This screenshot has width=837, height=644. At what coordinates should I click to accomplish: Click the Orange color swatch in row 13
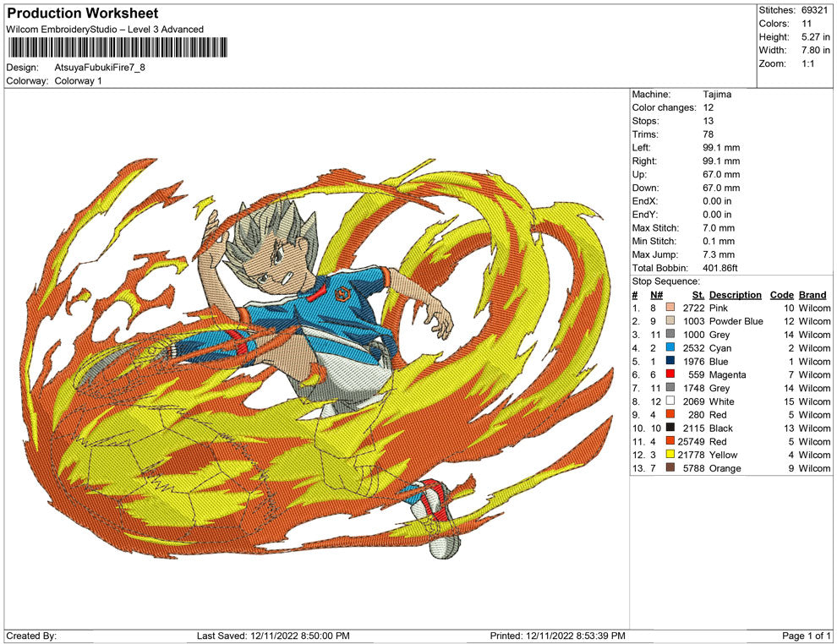tap(670, 468)
